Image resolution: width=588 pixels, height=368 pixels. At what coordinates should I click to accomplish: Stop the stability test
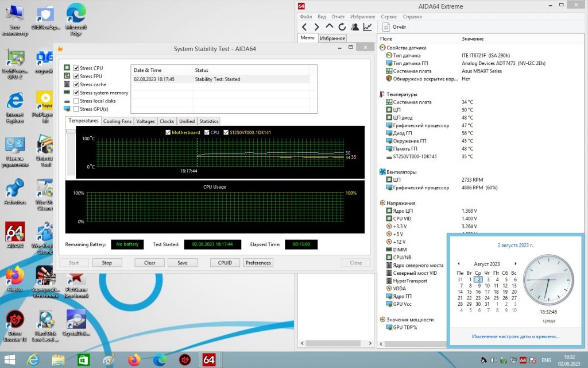[107, 263]
